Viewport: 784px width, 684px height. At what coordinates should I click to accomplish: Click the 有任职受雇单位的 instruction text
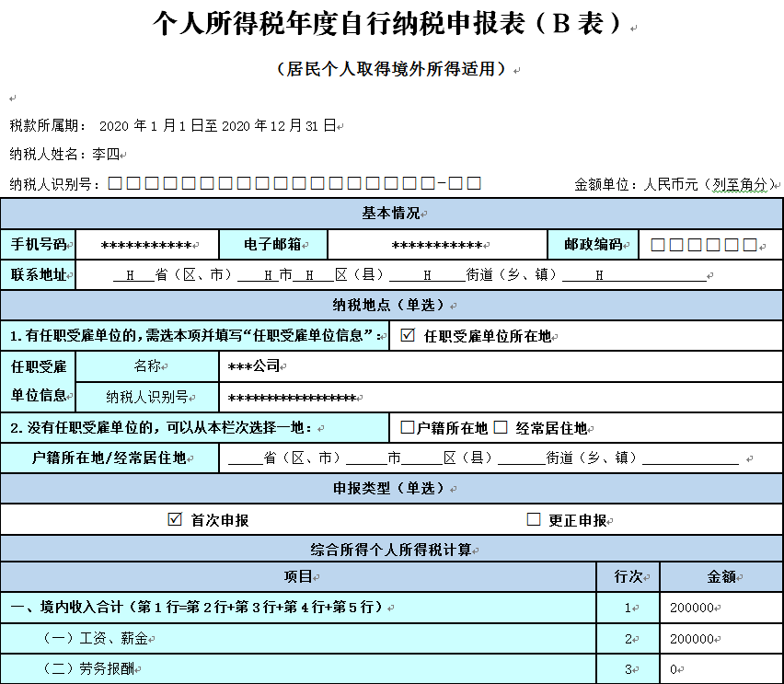click(x=196, y=335)
